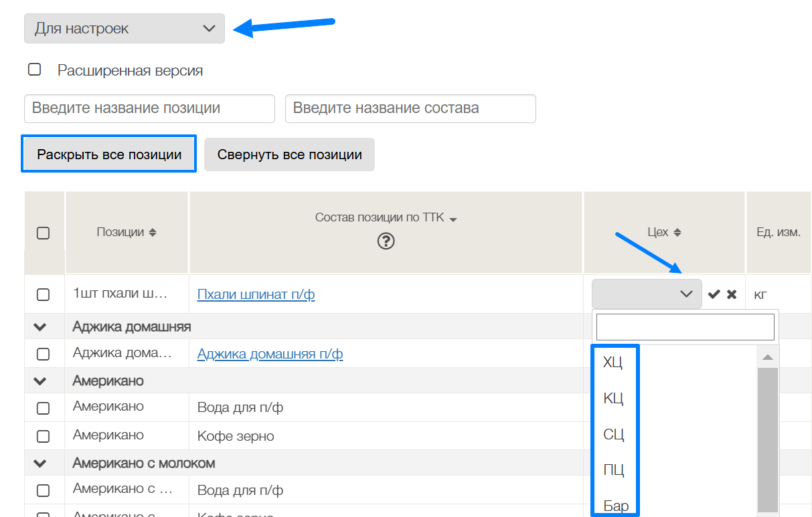The image size is (812, 517).
Task: Collapse the Аджика домашняя group
Action: (40, 327)
